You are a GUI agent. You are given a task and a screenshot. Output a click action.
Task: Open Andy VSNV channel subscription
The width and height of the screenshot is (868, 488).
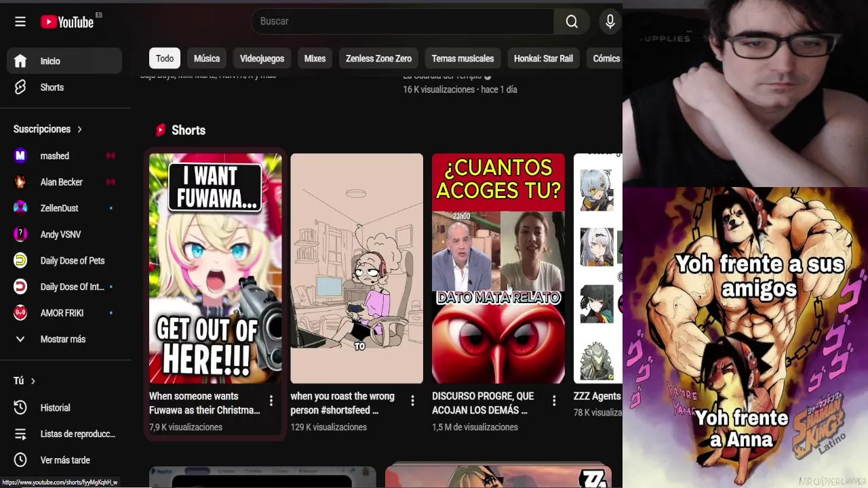pos(64,235)
